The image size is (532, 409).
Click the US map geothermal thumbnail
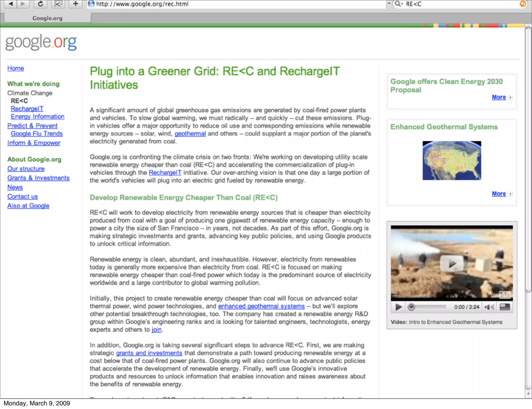coord(451,160)
